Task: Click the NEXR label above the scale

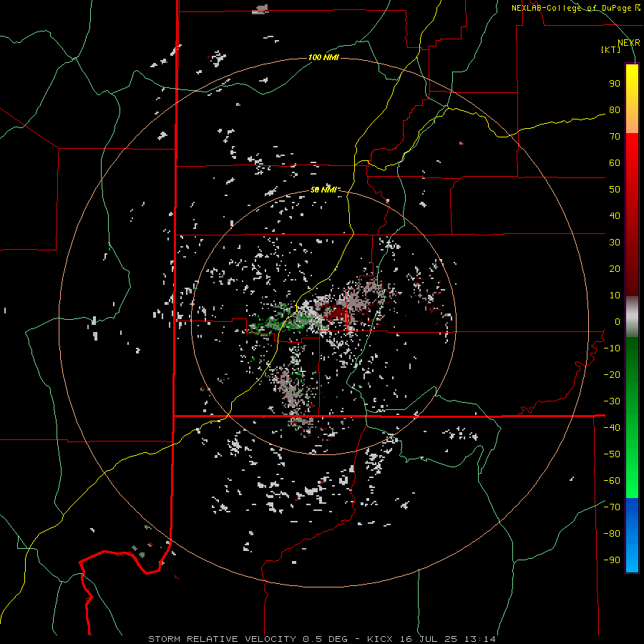Action: (x=628, y=43)
